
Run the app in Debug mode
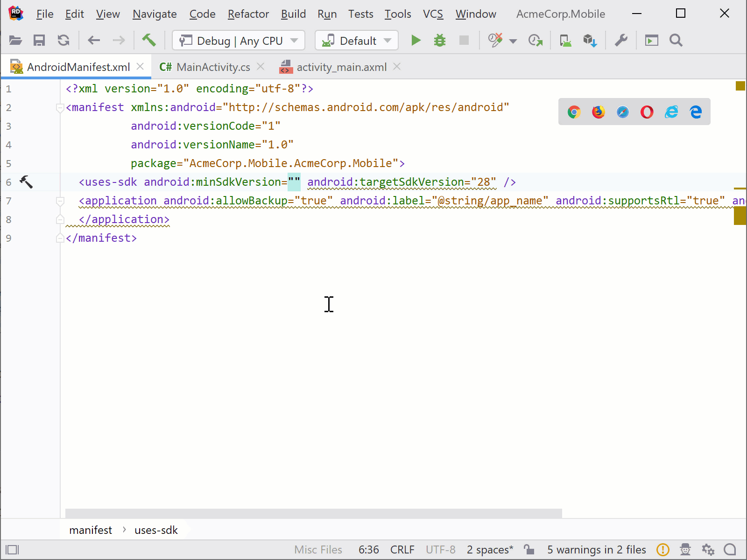coord(415,41)
